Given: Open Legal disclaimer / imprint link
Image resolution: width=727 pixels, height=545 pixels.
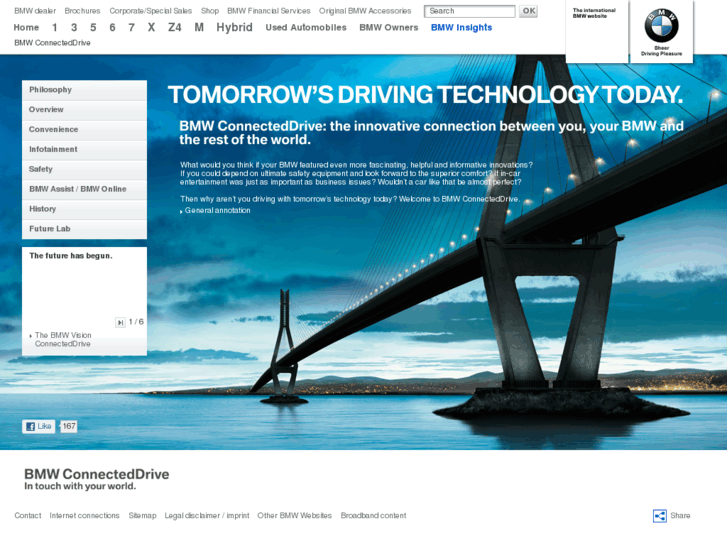Looking at the screenshot, I should [x=207, y=516].
